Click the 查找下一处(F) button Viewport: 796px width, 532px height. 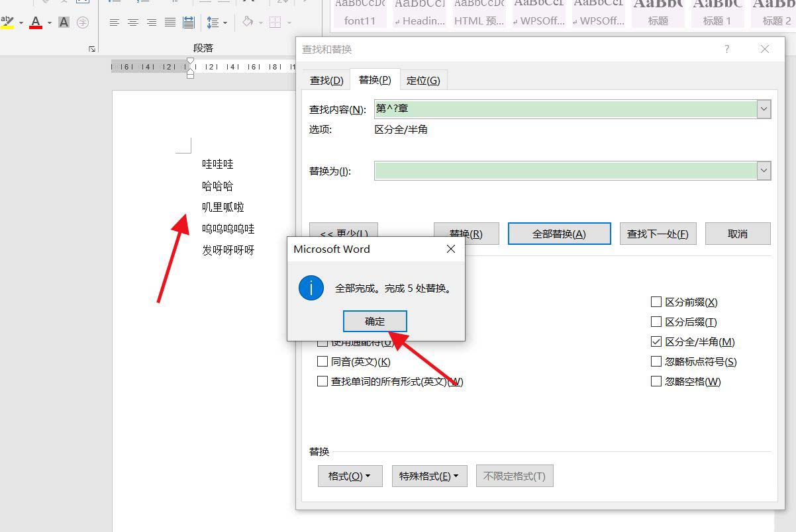(658, 234)
